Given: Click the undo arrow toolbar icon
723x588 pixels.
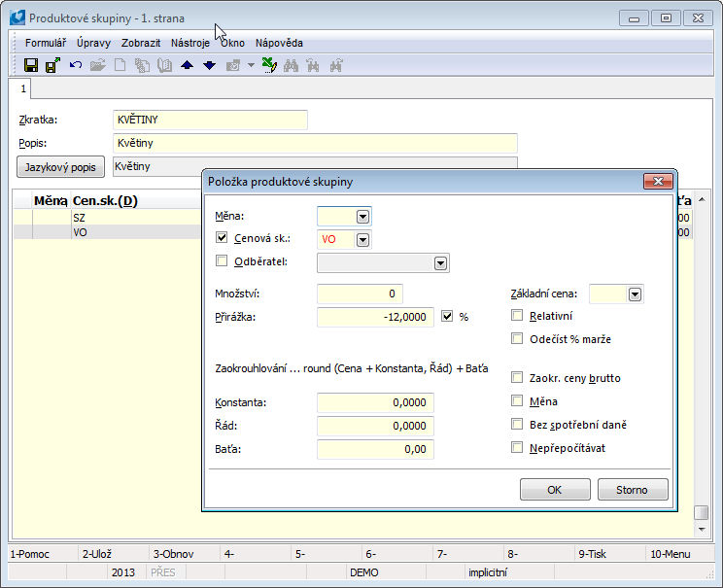Looking at the screenshot, I should click(x=75, y=65).
